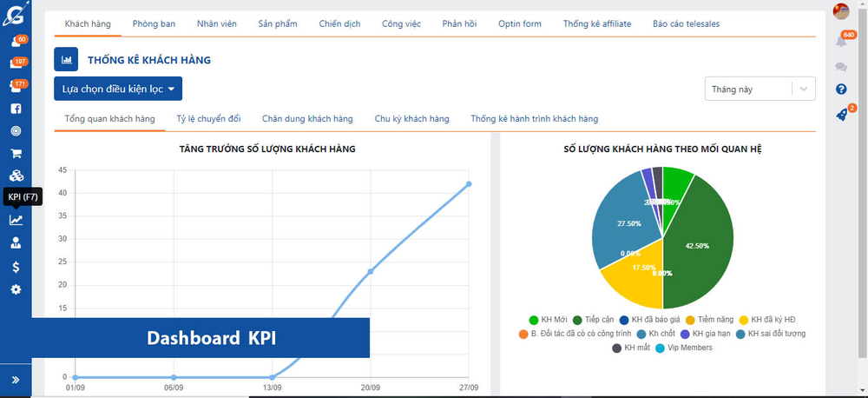The image size is (868, 398).
Task: Click the chat bubbles icon on right
Action: click(841, 67)
